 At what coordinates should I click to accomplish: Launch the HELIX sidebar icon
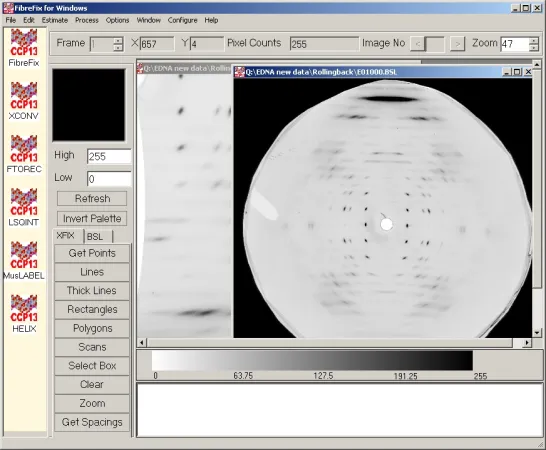point(24,313)
